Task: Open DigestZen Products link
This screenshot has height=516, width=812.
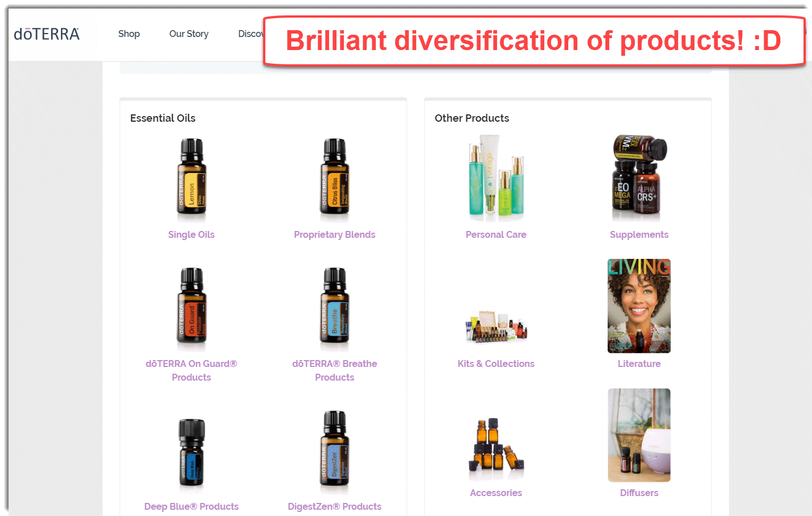Action: (x=335, y=506)
